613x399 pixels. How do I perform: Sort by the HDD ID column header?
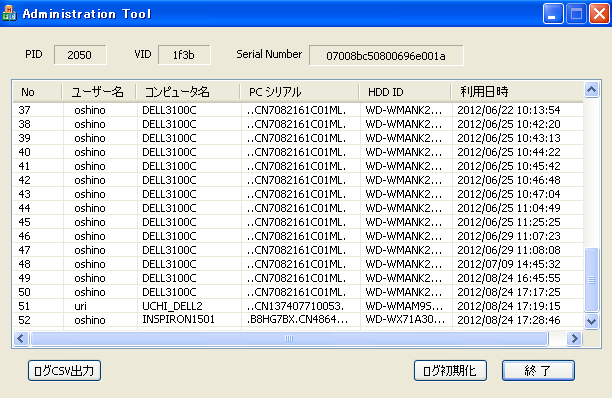405,92
